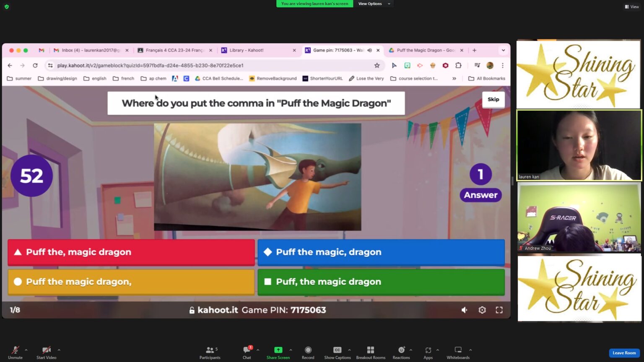The width and height of the screenshot is (644, 362).
Task: Open the Reactions menu
Action: point(401,353)
